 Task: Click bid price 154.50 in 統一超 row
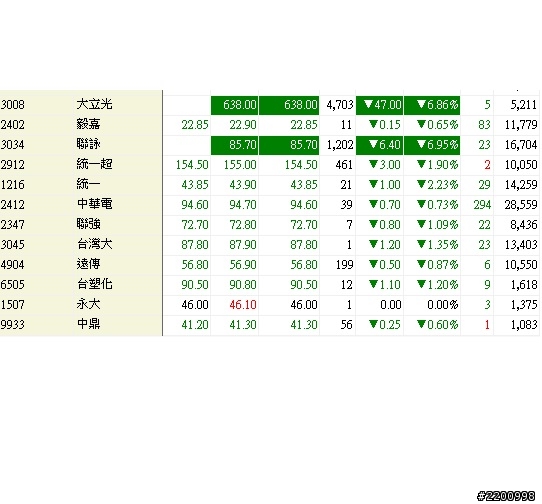point(192,165)
